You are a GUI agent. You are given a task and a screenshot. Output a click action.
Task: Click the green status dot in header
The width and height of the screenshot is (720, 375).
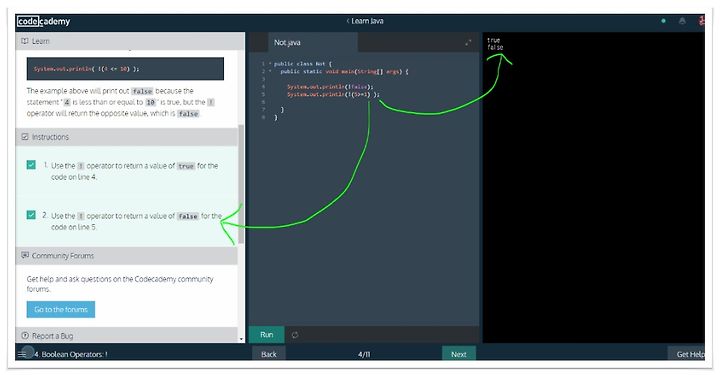click(664, 21)
